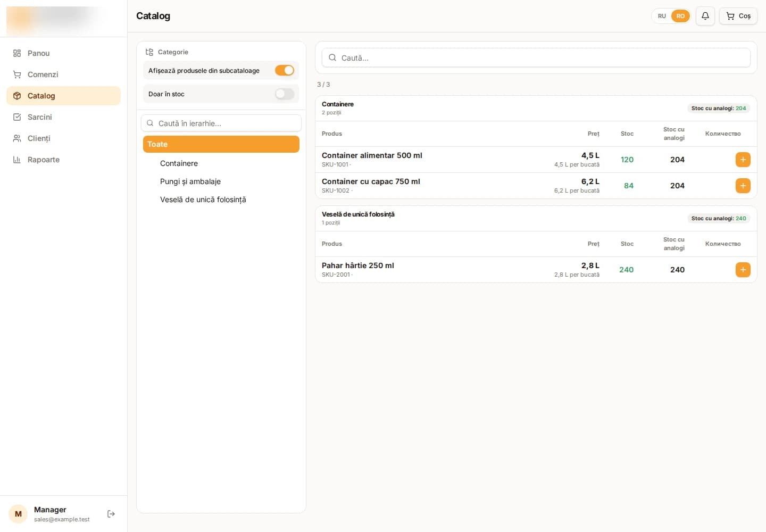The image size is (766, 532).
Task: Click the Veselă de unică folosință group heading
Action: tap(358, 214)
